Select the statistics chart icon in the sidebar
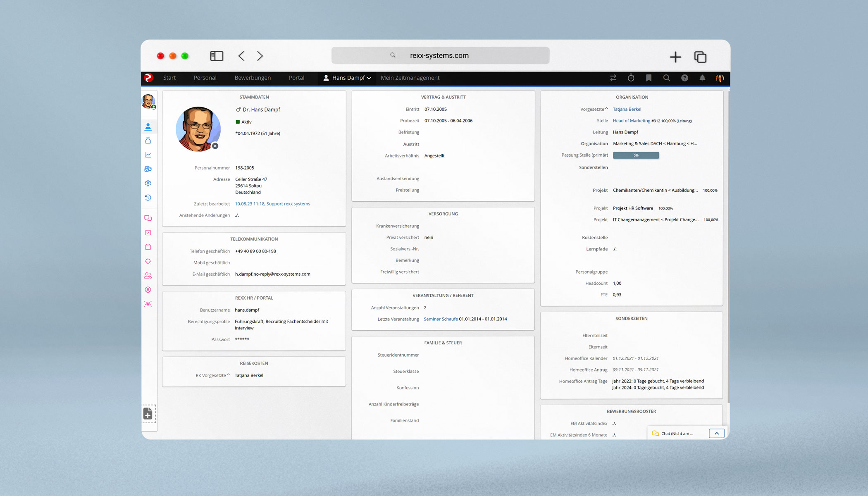The height and width of the screenshot is (496, 868). point(148,155)
